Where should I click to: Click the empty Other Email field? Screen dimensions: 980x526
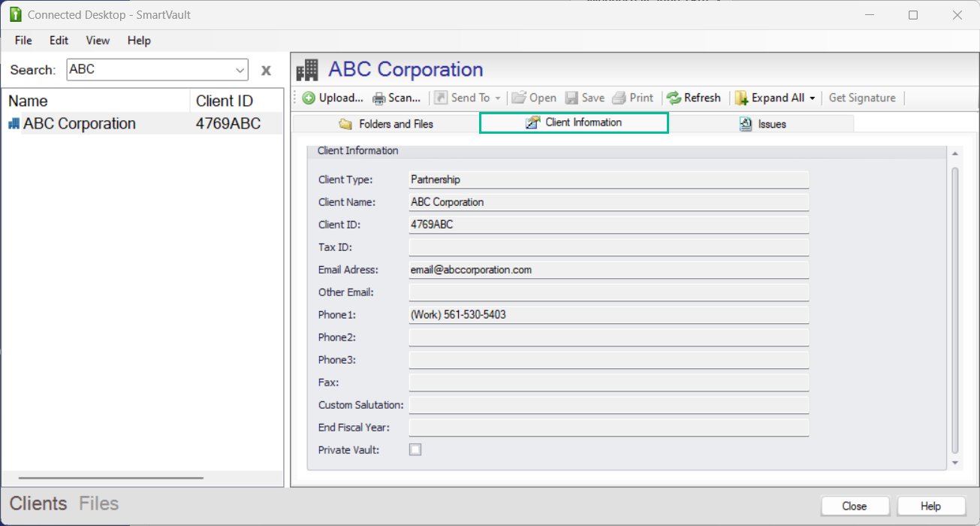tap(609, 292)
